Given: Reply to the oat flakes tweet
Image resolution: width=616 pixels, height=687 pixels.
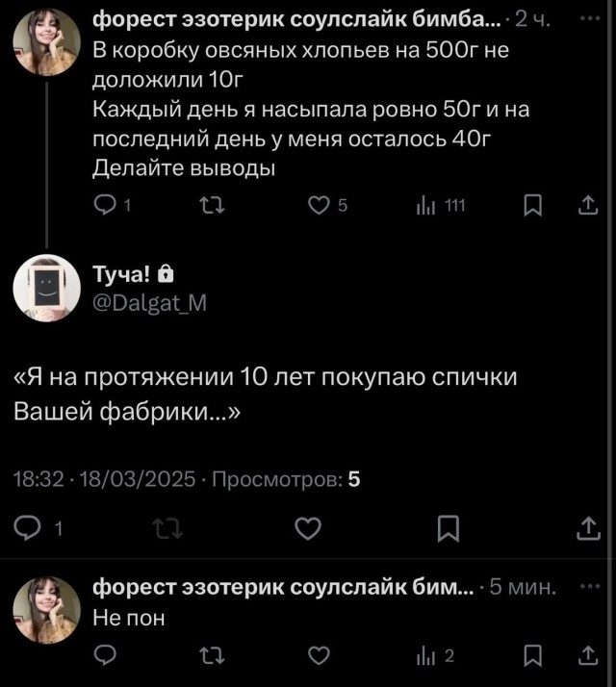Looking at the screenshot, I should [x=105, y=204].
